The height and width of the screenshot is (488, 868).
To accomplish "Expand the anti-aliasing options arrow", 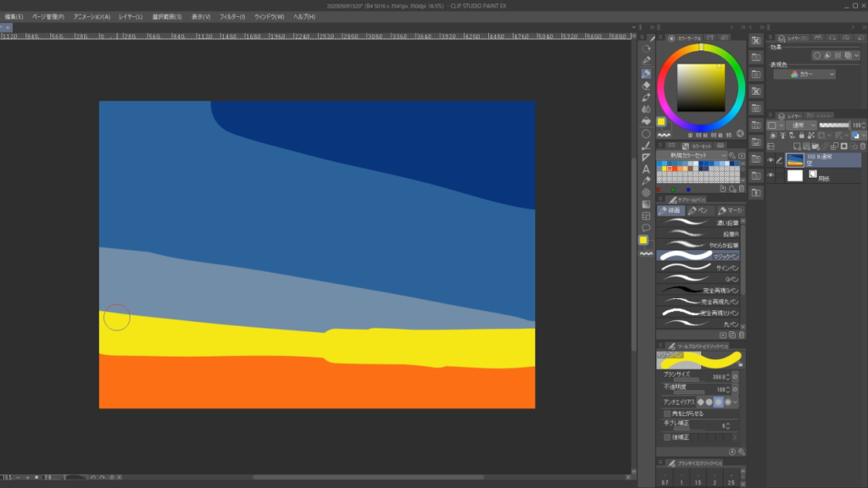I will 735,402.
